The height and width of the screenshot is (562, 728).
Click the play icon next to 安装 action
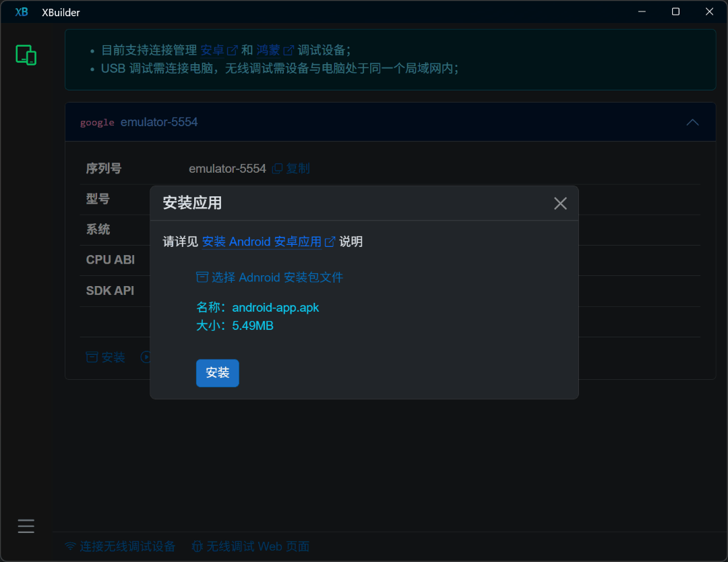click(x=146, y=357)
